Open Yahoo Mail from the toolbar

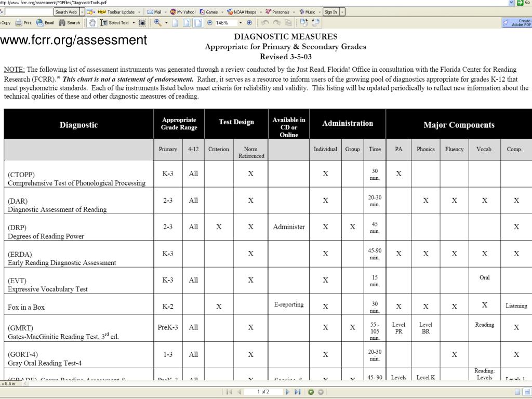click(155, 12)
